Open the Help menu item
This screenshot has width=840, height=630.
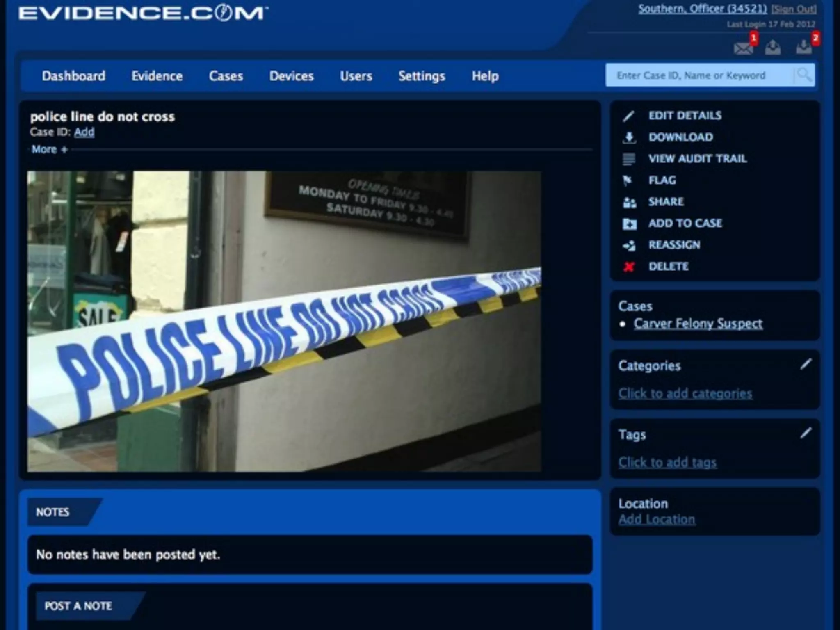(x=485, y=76)
